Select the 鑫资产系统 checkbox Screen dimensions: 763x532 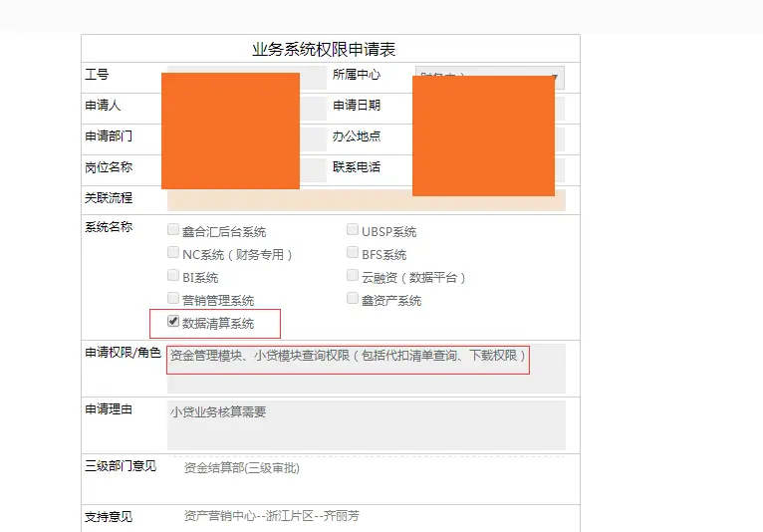pyautogui.click(x=353, y=298)
